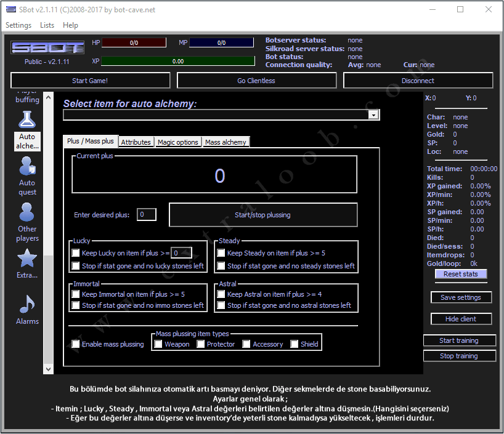
Task: Click the 'Connection quality:' label
Action: point(299,65)
